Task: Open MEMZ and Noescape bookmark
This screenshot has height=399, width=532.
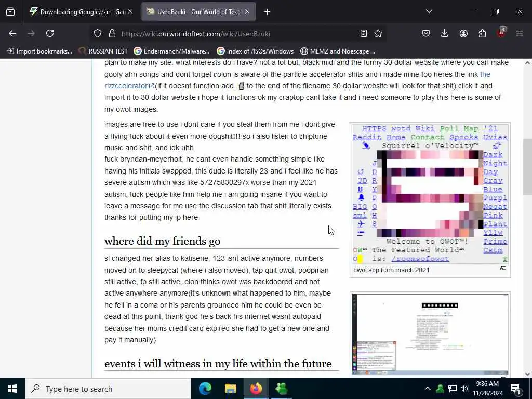Action: pyautogui.click(x=338, y=51)
